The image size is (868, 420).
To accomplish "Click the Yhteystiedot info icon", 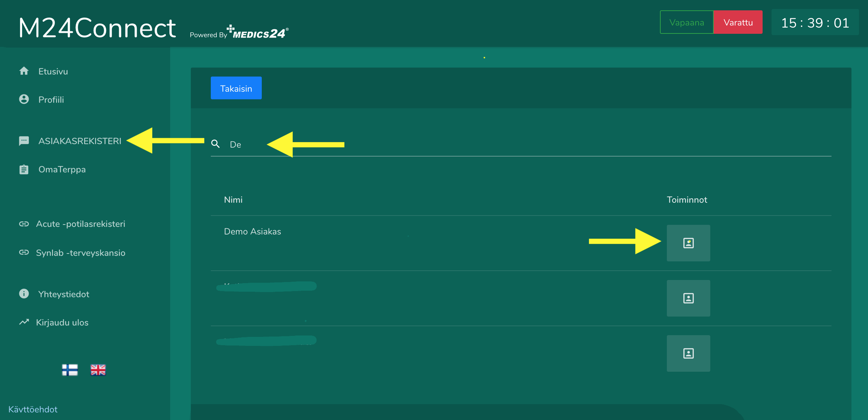I will click(24, 293).
